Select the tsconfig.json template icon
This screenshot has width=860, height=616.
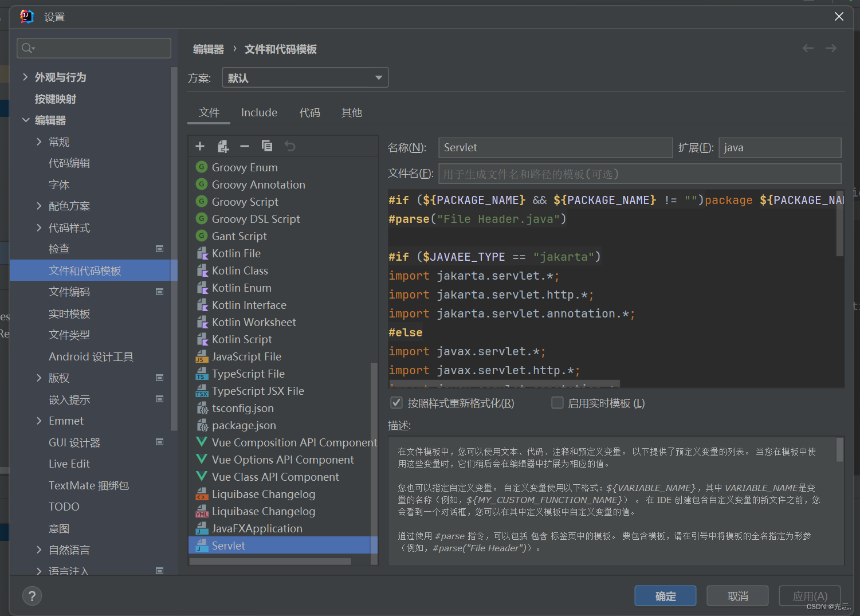point(202,408)
